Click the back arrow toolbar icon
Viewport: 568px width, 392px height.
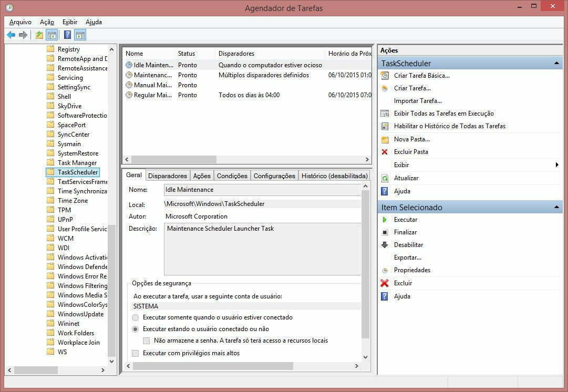click(11, 35)
